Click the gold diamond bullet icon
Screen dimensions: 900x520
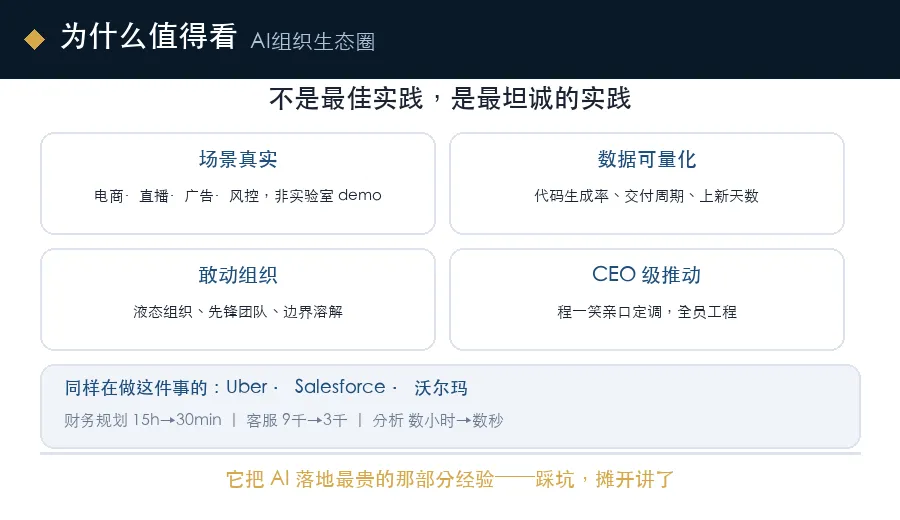pos(34,40)
